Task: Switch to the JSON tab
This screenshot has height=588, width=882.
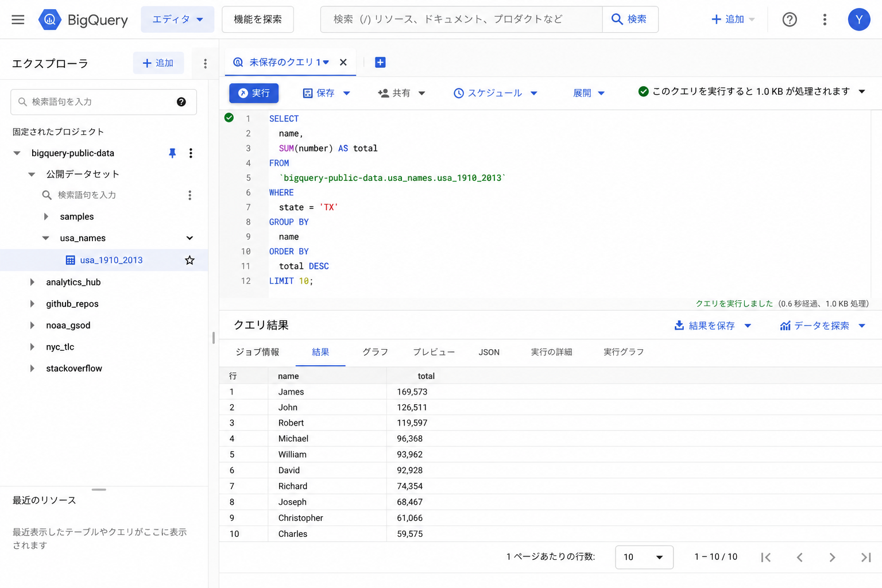Action: (x=489, y=352)
